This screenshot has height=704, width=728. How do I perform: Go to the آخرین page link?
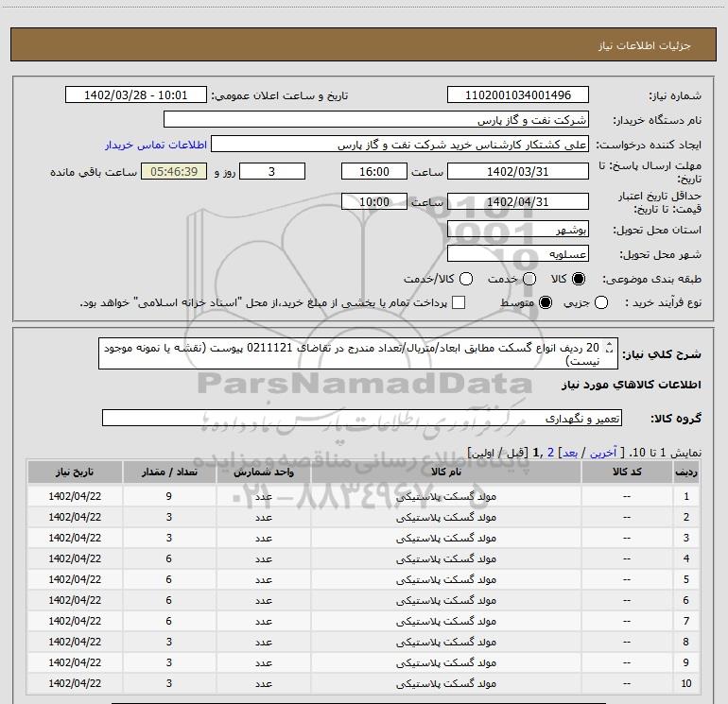click(x=602, y=453)
